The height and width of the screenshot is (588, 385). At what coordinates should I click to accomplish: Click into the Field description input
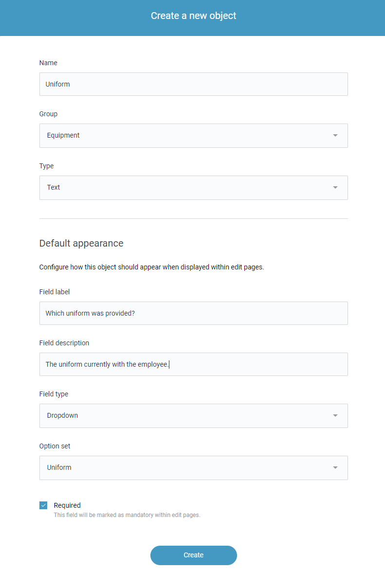pos(193,364)
